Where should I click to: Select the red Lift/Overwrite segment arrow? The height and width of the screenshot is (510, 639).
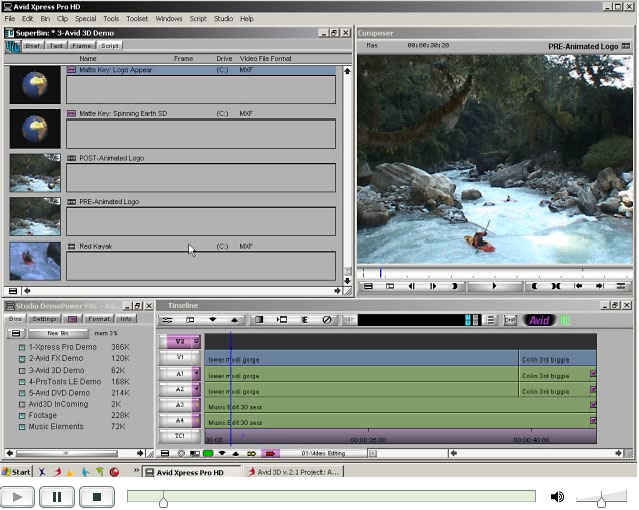pos(270,453)
